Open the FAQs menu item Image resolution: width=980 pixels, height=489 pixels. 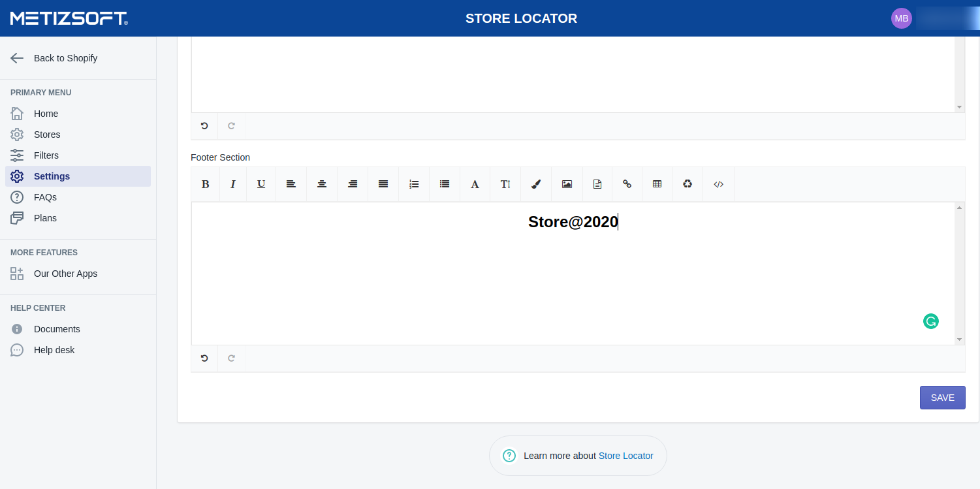[45, 197]
